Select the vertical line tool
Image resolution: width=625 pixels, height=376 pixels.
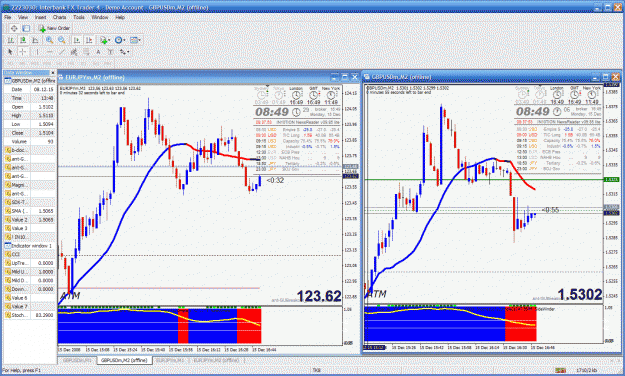click(37, 52)
